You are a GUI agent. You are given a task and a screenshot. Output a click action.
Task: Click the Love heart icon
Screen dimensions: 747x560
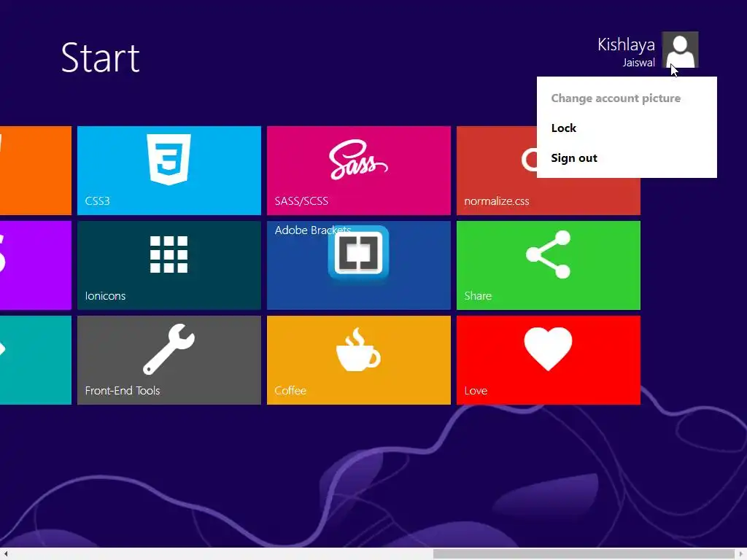click(x=548, y=349)
